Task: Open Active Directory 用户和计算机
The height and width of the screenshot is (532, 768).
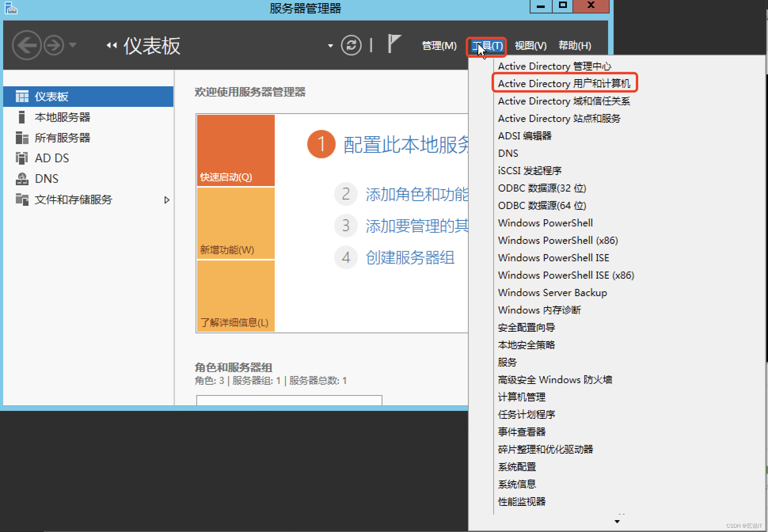Action: tap(564, 84)
